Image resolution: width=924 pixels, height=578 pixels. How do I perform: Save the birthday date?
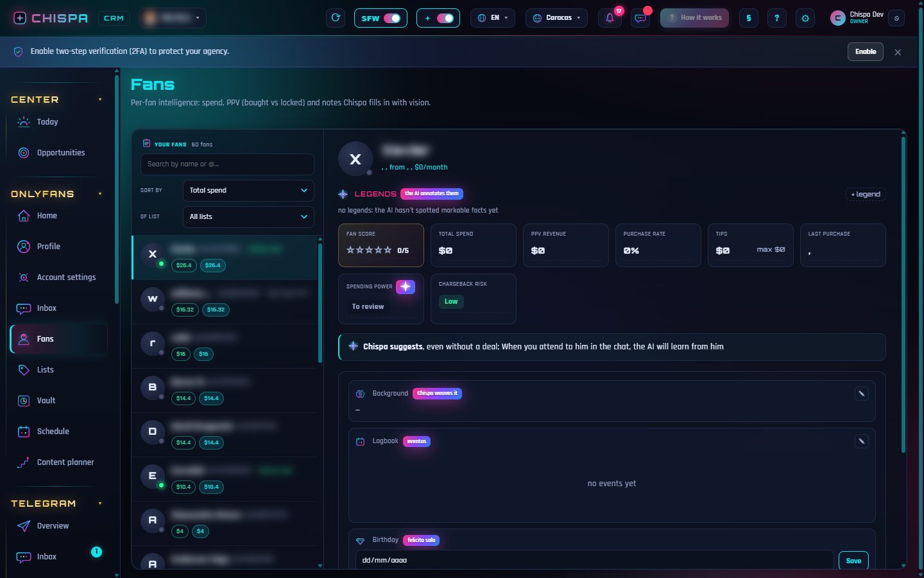click(853, 561)
